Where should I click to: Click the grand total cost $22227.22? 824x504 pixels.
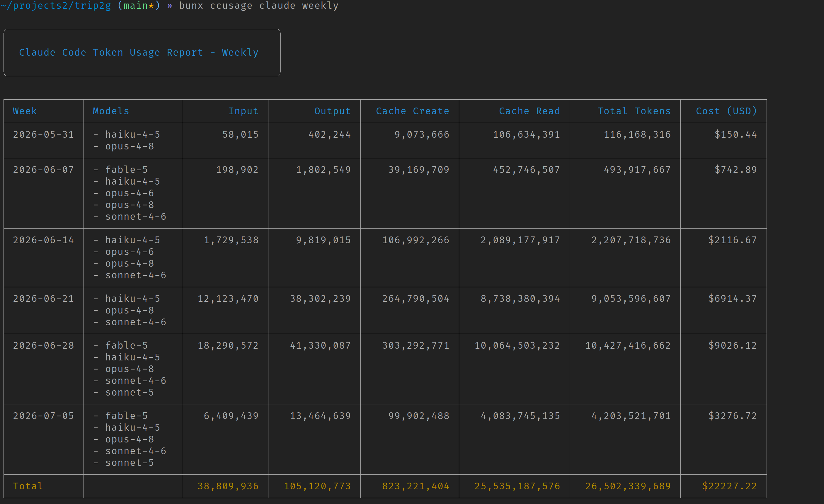(x=730, y=486)
